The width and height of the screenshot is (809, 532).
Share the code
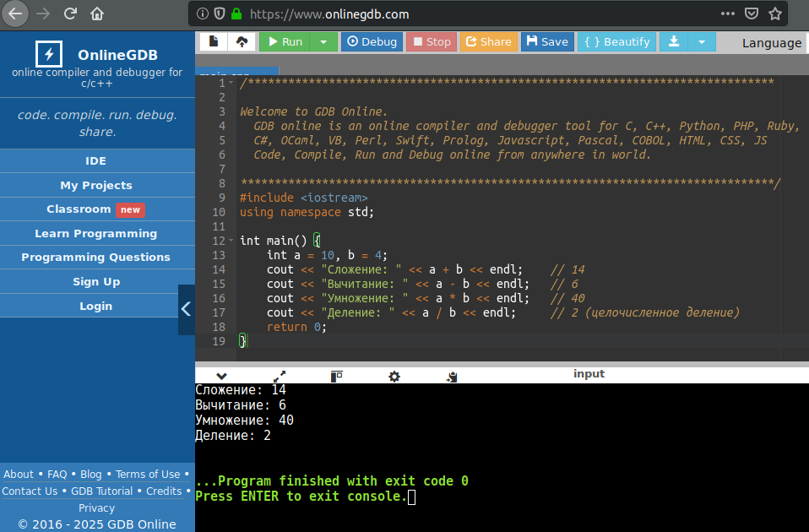(x=489, y=41)
